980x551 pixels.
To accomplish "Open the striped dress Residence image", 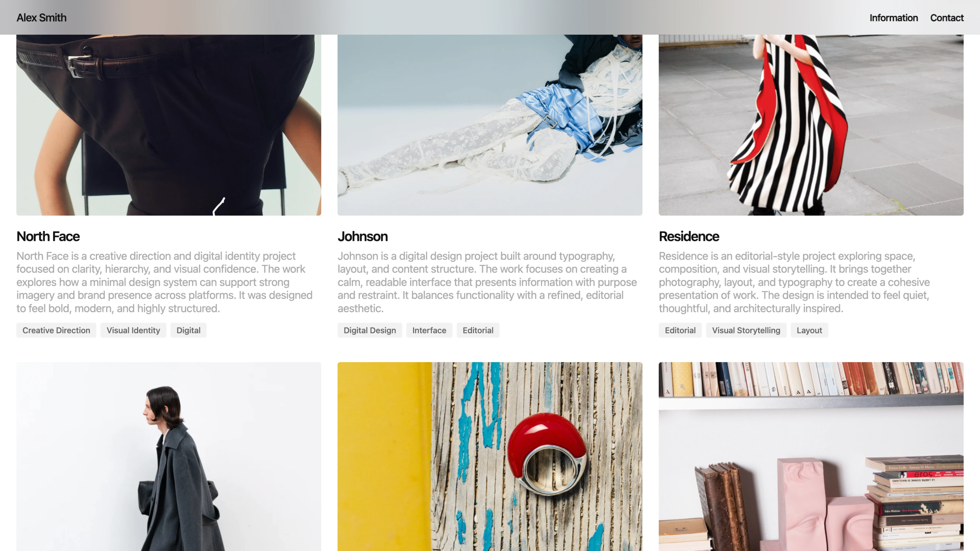I will (x=811, y=125).
